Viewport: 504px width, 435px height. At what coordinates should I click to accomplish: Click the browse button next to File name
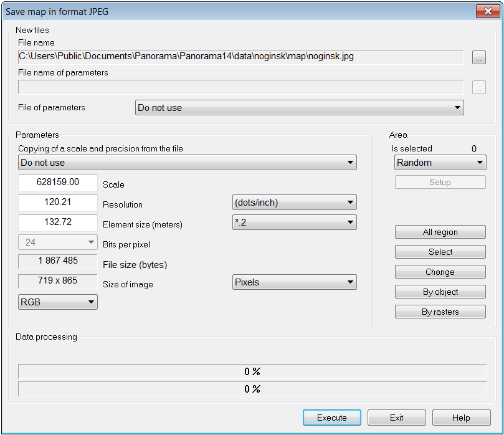478,58
